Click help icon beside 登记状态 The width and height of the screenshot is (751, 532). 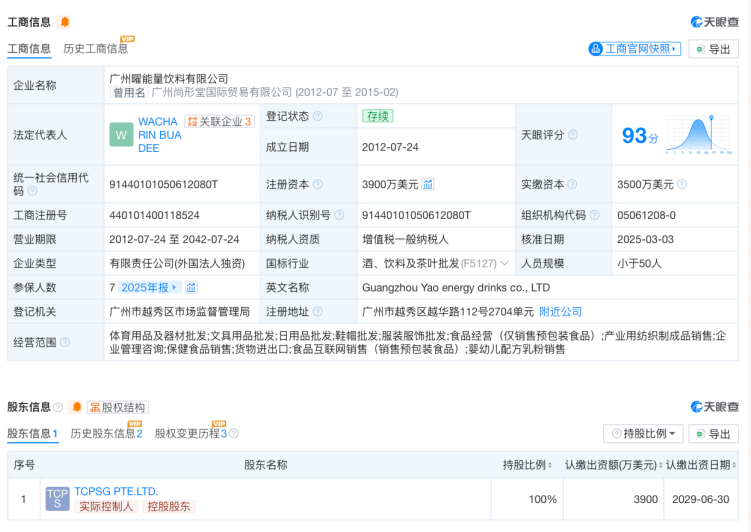[318, 116]
